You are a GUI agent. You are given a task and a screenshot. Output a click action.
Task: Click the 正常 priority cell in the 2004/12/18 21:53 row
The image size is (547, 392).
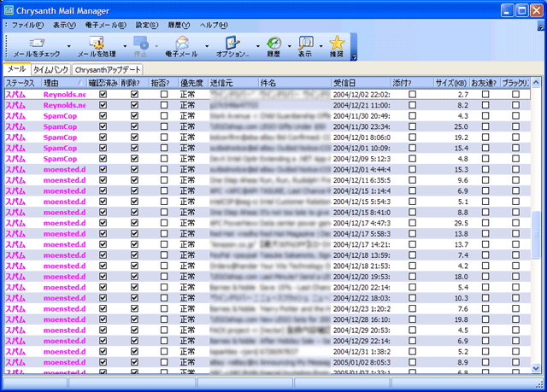[188, 266]
